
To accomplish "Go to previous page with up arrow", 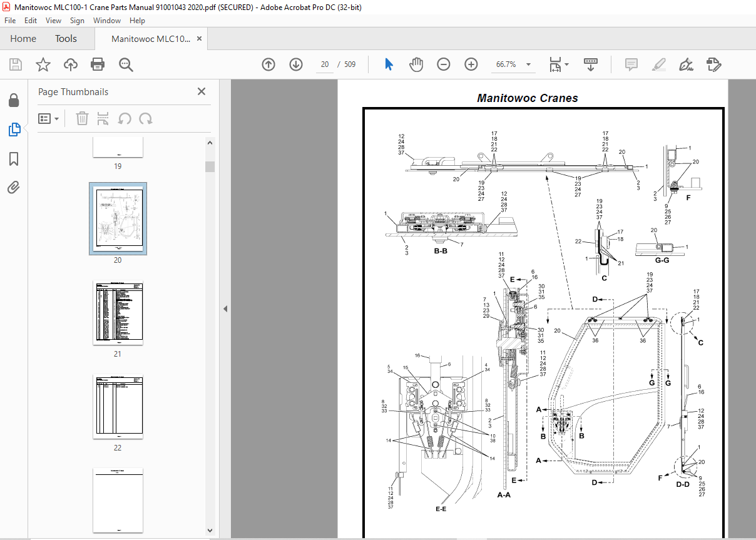I will point(268,64).
